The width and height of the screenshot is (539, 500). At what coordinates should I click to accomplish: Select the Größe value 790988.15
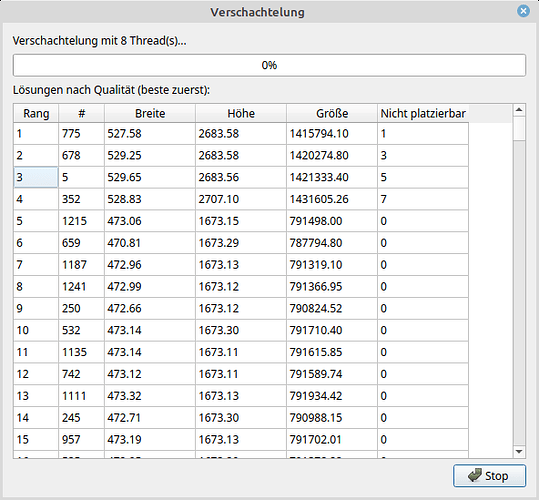tap(332, 418)
